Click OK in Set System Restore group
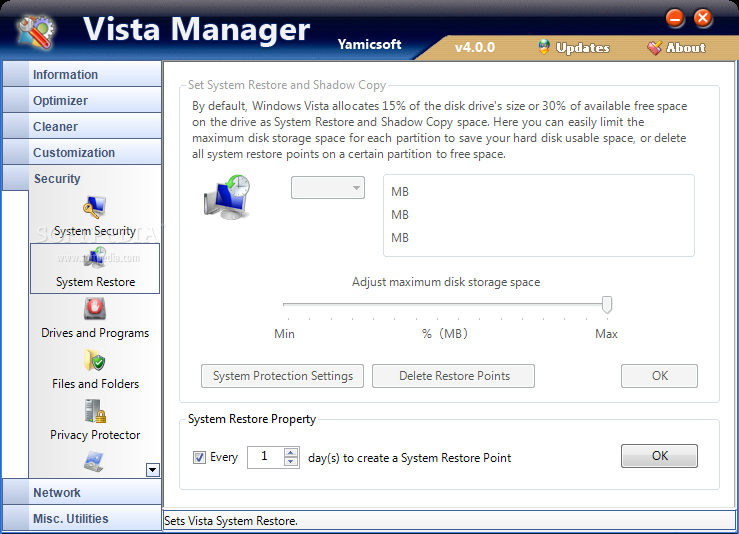 click(x=659, y=376)
